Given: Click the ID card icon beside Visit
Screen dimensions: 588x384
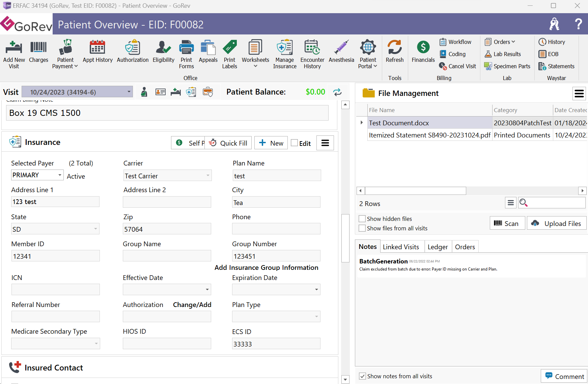Looking at the screenshot, I should (x=160, y=92).
